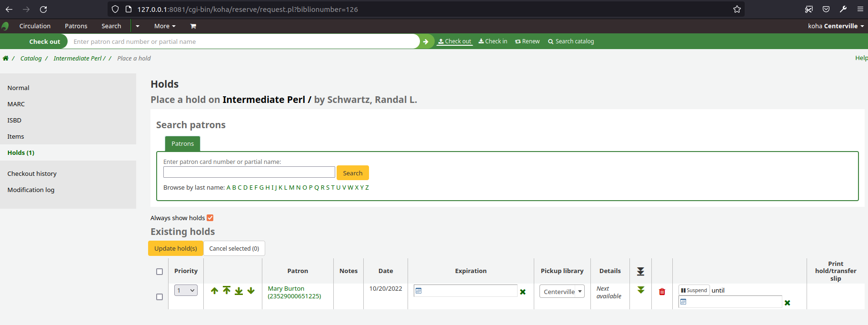868x325 pixels.
Task: Open the Centerville pickup library dropdown
Action: tap(562, 292)
